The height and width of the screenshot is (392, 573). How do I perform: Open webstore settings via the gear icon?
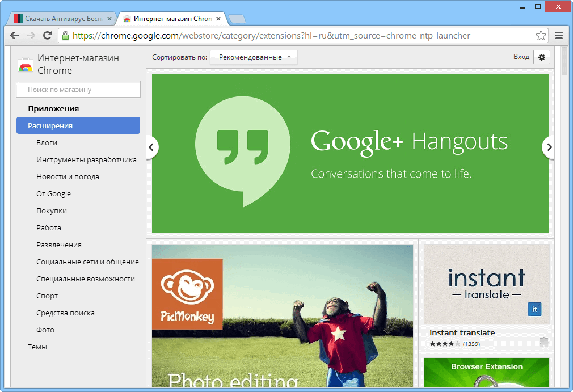click(x=541, y=57)
